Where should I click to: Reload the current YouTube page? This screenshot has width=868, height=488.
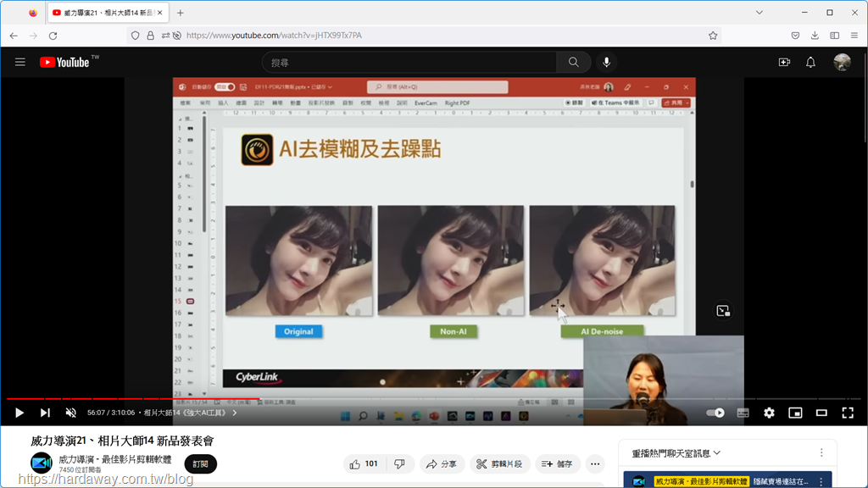53,36
